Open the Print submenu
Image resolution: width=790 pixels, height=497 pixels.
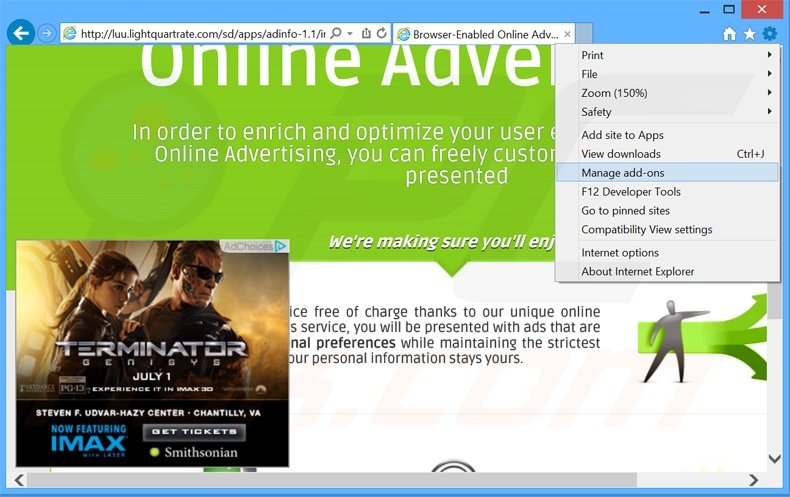pos(669,55)
